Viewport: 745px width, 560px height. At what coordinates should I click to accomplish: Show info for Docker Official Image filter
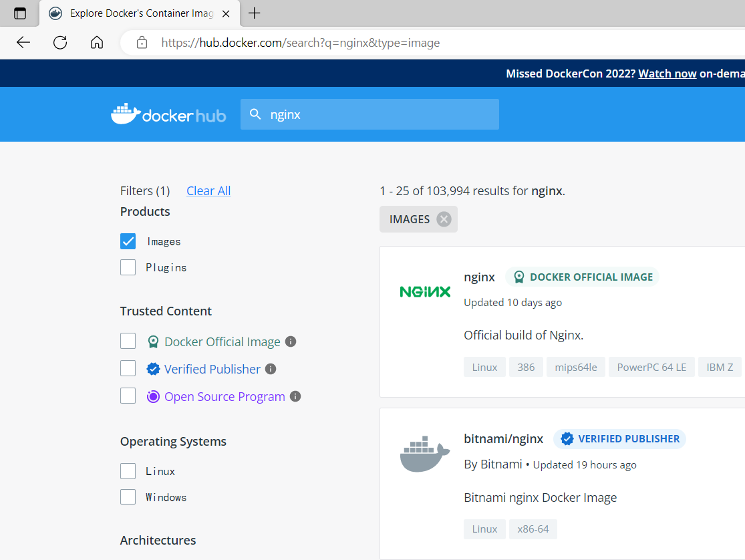(291, 341)
